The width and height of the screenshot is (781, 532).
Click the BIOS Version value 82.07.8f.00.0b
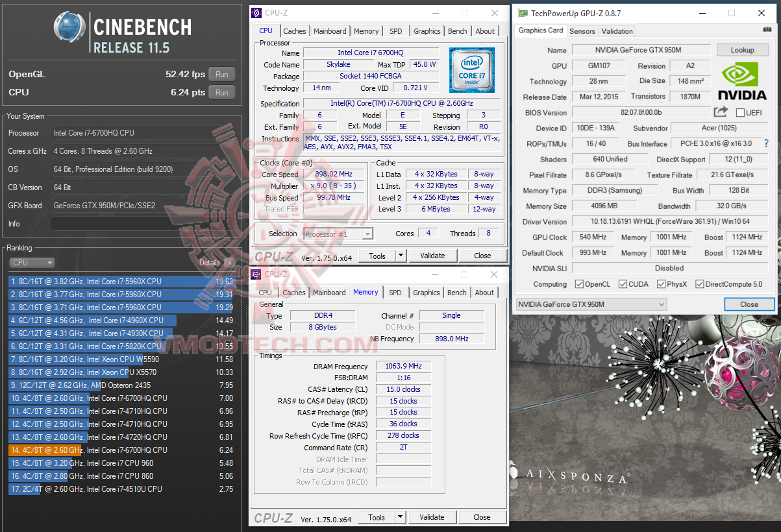(641, 112)
